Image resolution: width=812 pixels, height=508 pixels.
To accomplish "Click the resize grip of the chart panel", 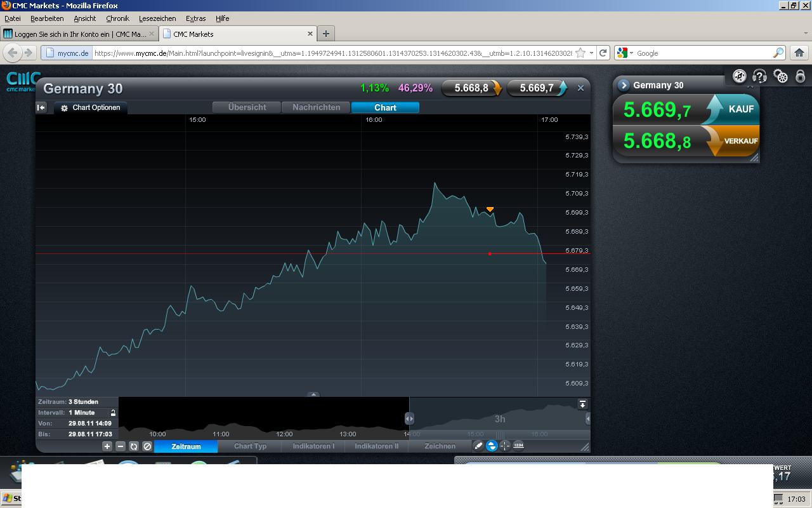I will (585, 447).
